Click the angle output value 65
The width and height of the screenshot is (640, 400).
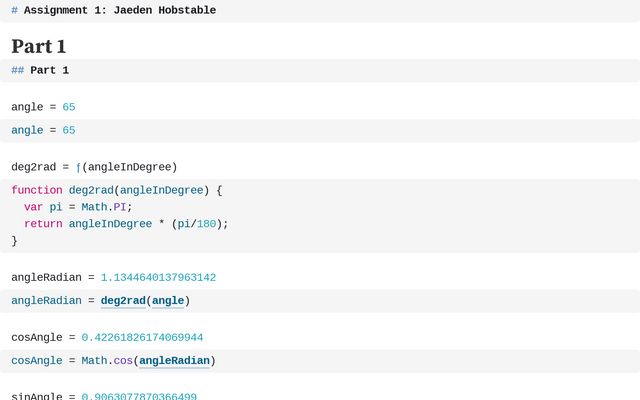coord(68,107)
